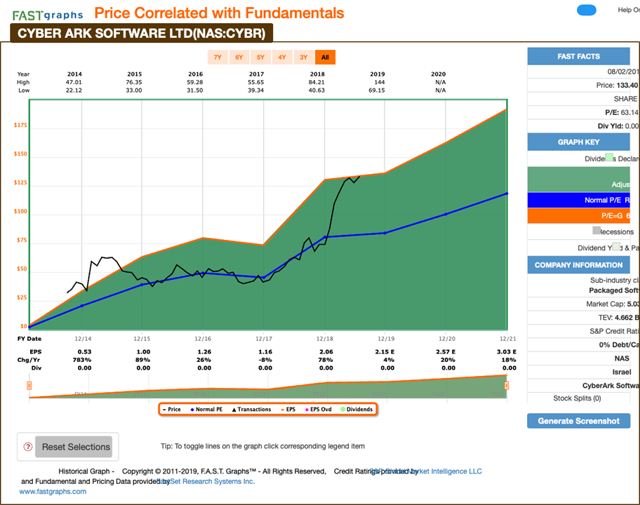
Task: Open the www.fastgraphs.com link
Action: [x=53, y=492]
